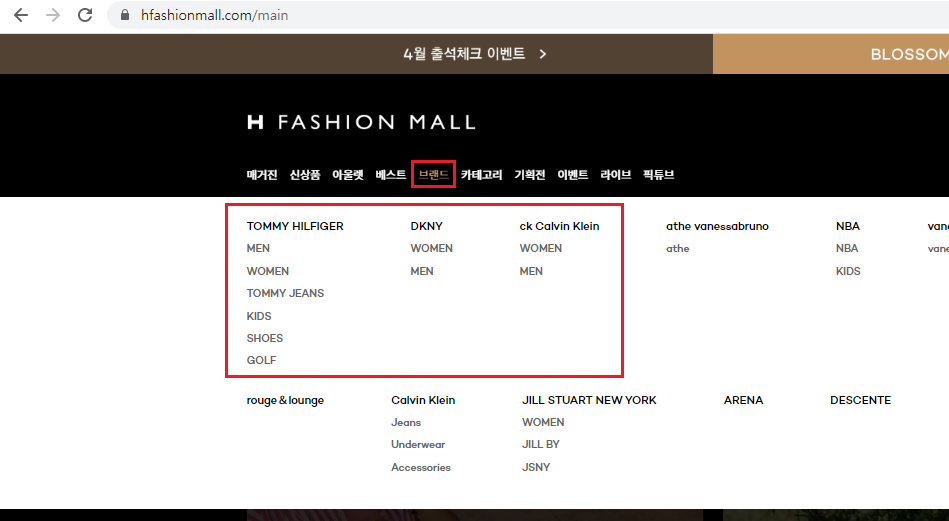Image resolution: width=949 pixels, height=521 pixels.
Task: Open the 라이브 menu
Action: click(x=616, y=175)
